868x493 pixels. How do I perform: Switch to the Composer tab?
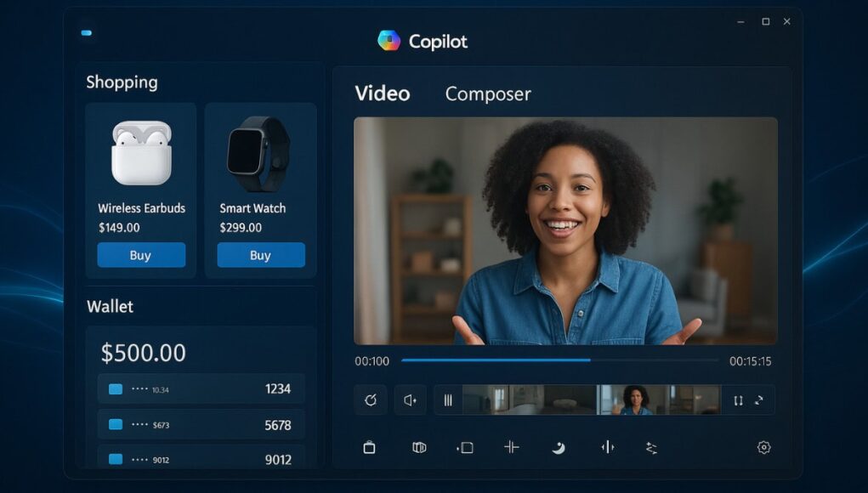coord(487,93)
